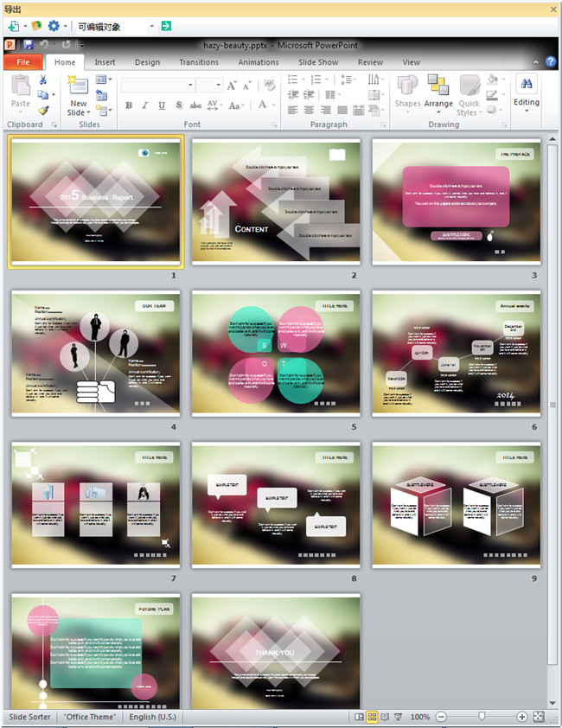Click the green export arrow button
This screenshot has height=728, width=562.
[166, 26]
